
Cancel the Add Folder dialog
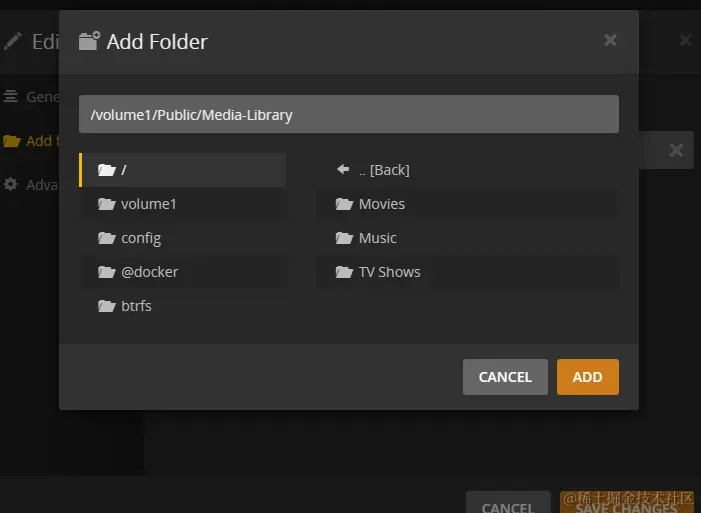(x=505, y=377)
